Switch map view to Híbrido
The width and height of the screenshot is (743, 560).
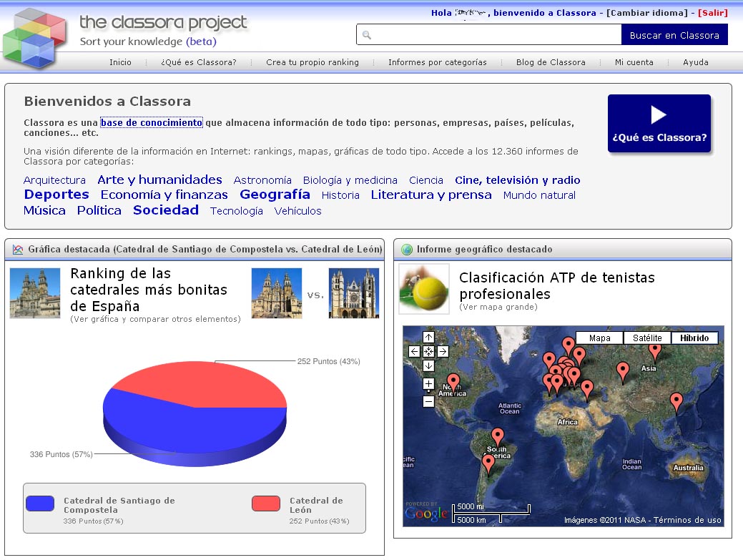[x=694, y=338]
